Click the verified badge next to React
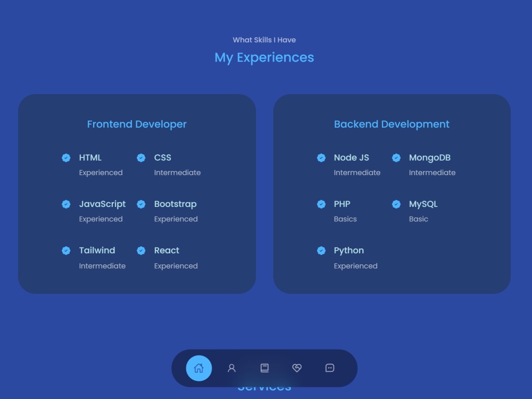This screenshot has width=532, height=399. tap(141, 251)
